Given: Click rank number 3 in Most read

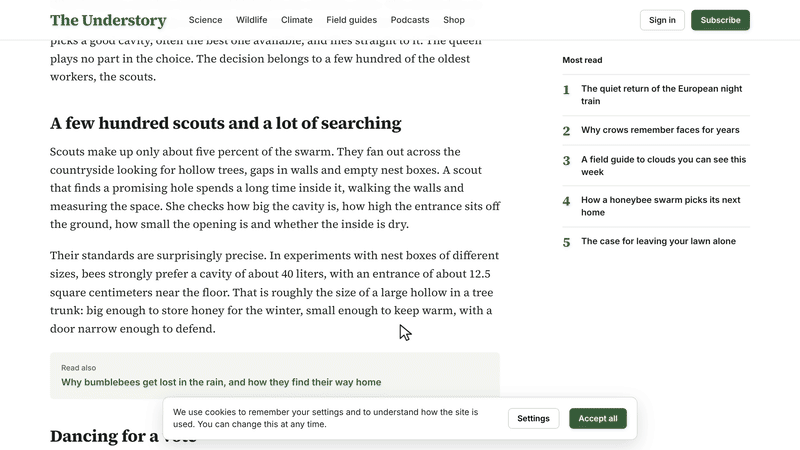Looking at the screenshot, I should coord(566,161).
